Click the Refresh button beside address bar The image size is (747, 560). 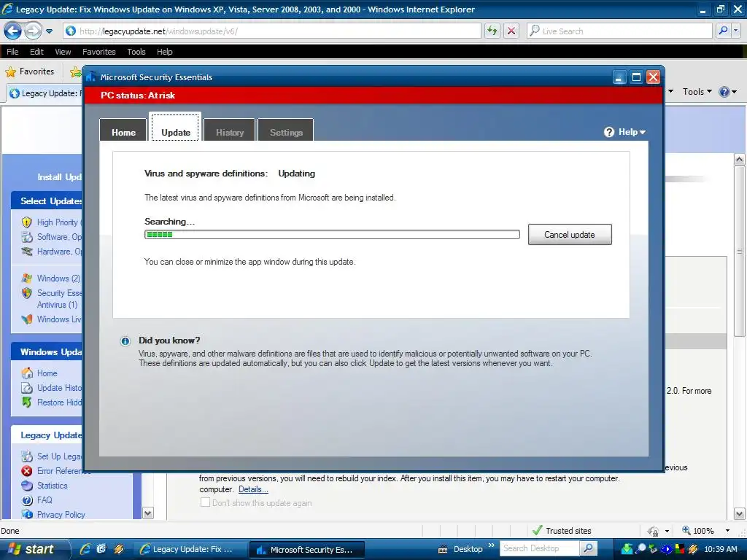click(492, 31)
